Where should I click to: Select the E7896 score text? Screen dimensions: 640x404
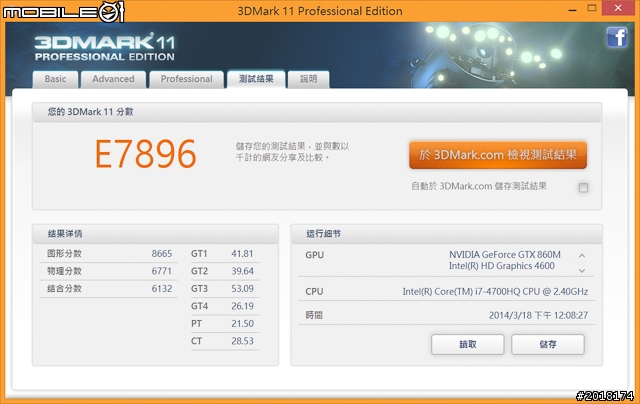point(146,154)
